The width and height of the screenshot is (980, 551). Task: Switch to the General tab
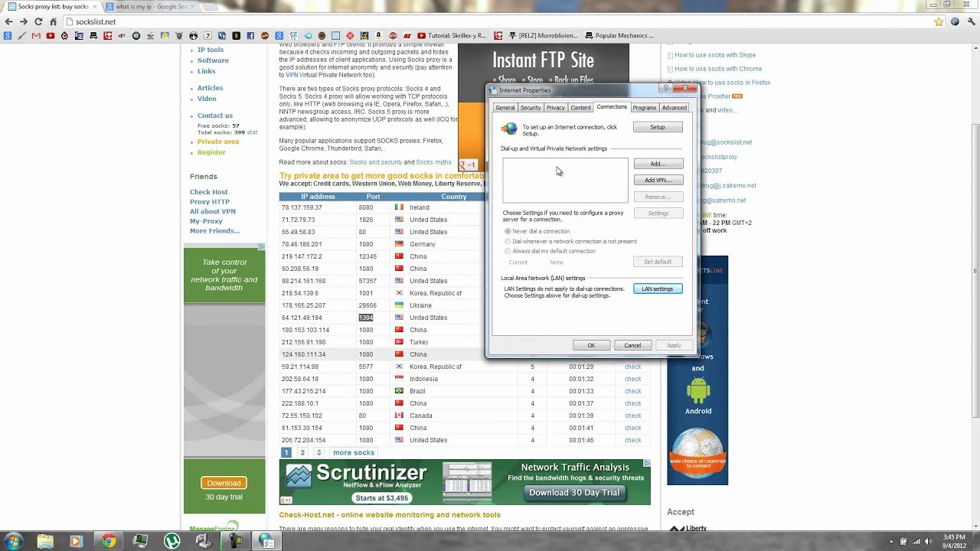click(505, 108)
